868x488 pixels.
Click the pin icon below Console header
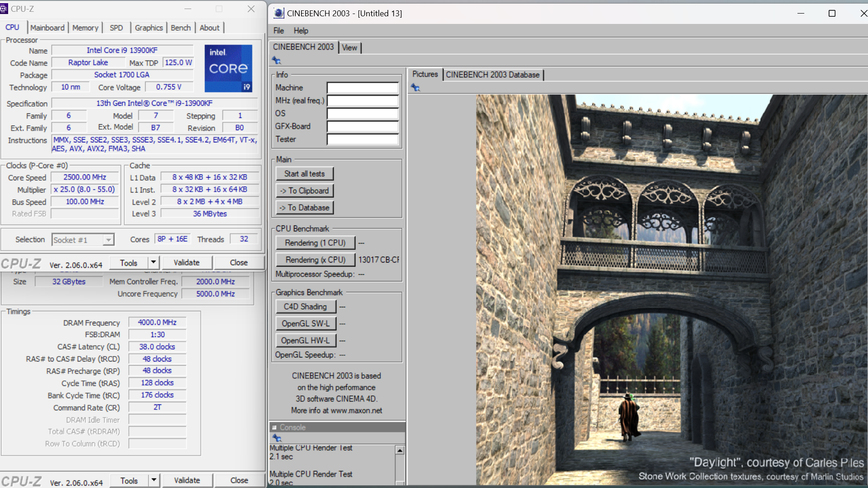(277, 438)
